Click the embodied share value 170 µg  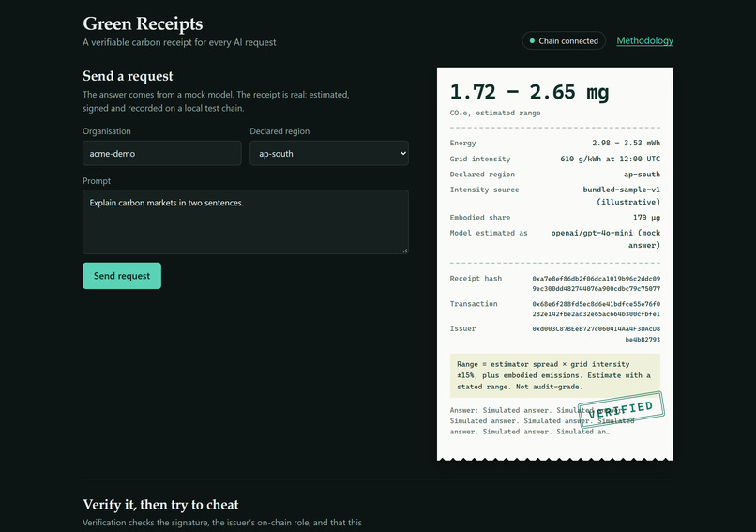pyautogui.click(x=646, y=218)
